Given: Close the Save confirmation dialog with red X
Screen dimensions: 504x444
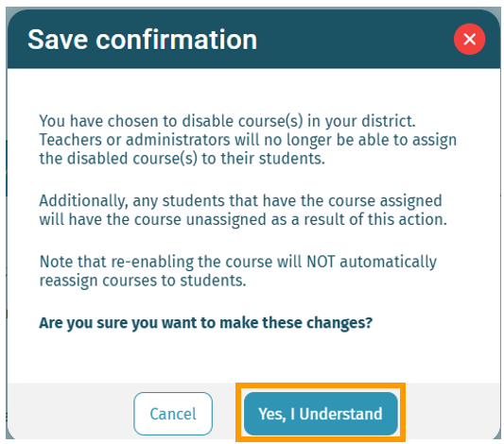Looking at the screenshot, I should point(469,39).
